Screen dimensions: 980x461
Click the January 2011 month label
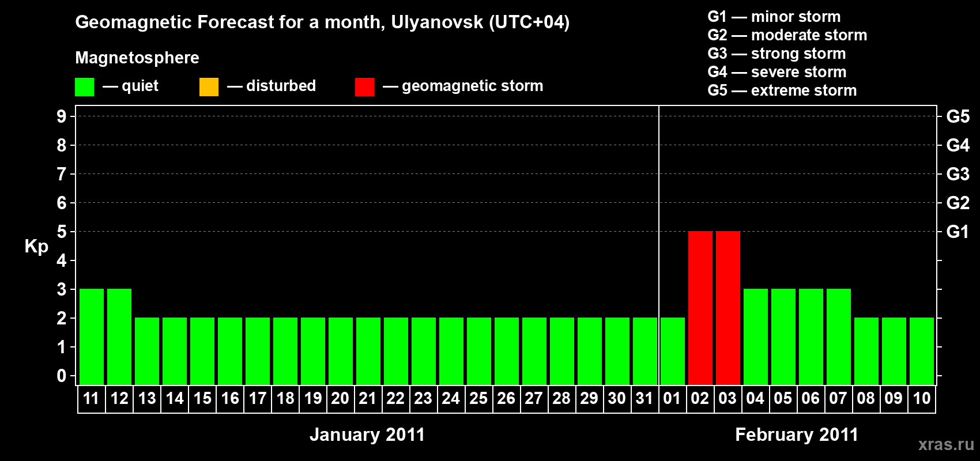(367, 434)
